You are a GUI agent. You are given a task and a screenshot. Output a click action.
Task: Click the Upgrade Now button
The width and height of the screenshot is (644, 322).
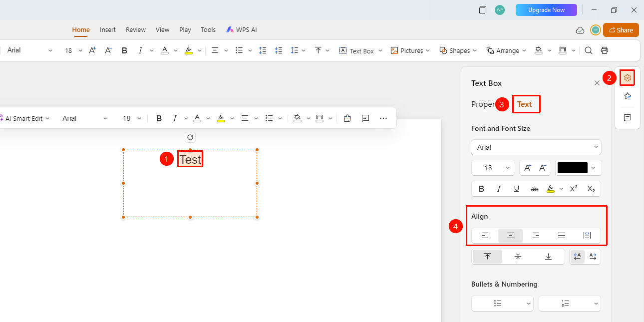click(x=546, y=10)
